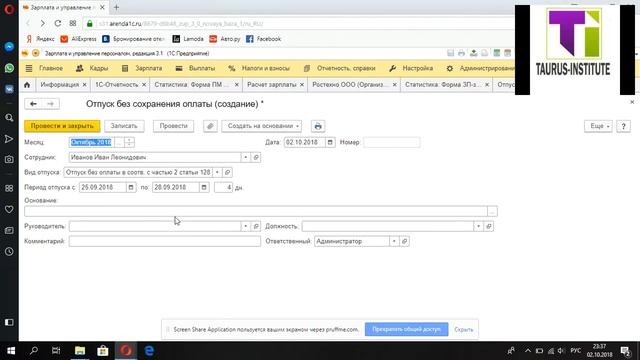Expand the Должность dropdown arrow
This screenshot has width=640, height=360.
tap(478, 226)
